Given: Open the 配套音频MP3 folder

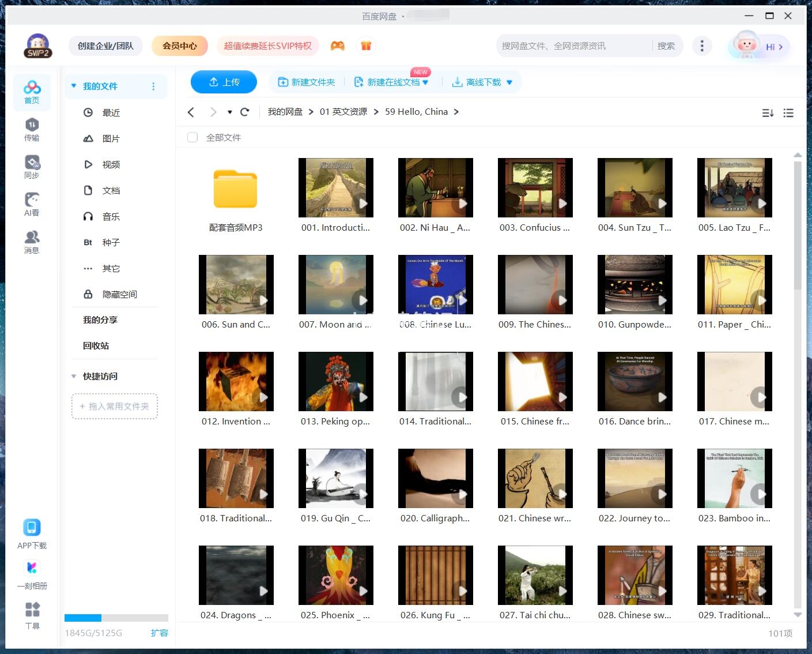Looking at the screenshot, I should coord(236,189).
